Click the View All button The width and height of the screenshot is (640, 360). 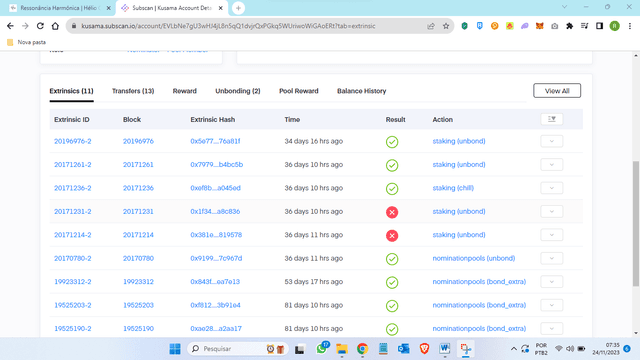(x=557, y=91)
